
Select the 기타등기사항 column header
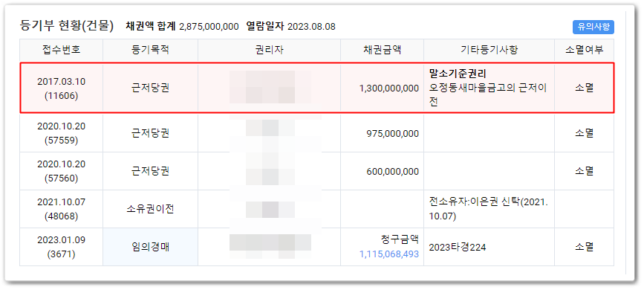point(489,50)
